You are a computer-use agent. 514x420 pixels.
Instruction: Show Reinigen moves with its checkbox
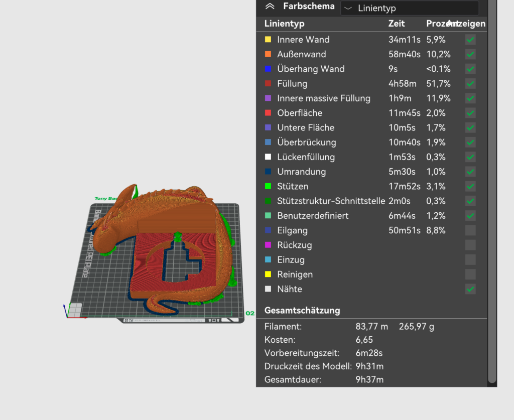470,274
